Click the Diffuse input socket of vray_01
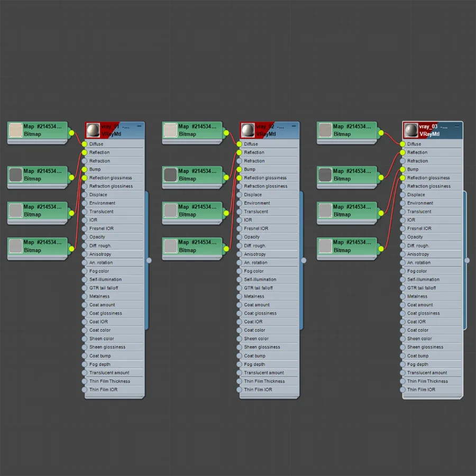The width and height of the screenshot is (476, 476). pyautogui.click(x=85, y=144)
